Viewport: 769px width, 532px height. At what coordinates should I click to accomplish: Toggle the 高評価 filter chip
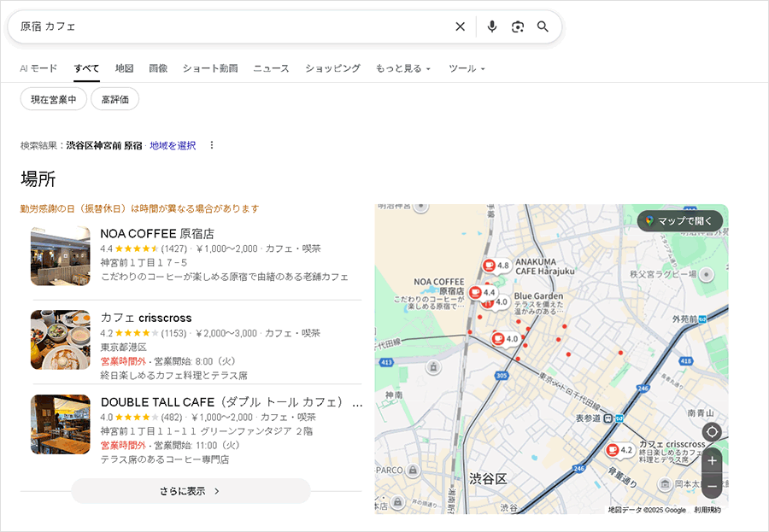point(114,99)
